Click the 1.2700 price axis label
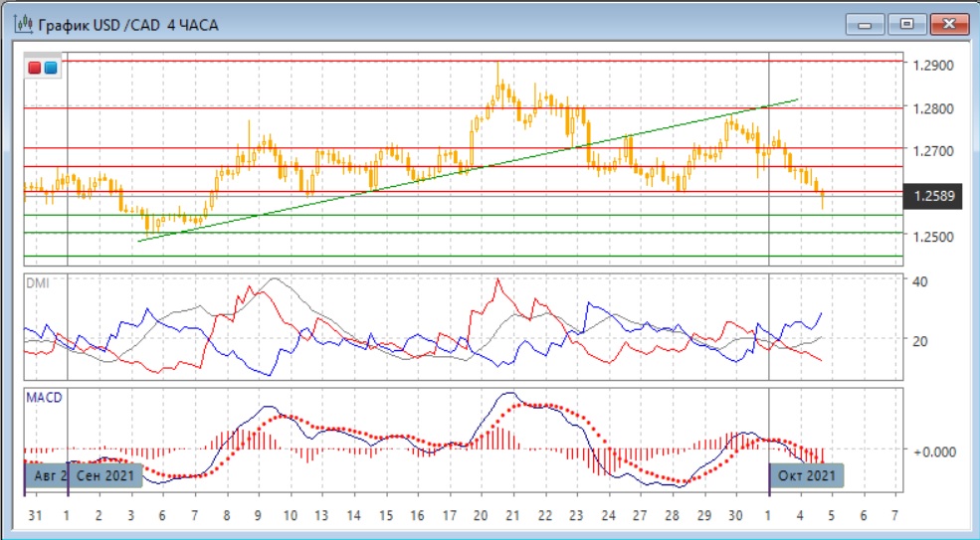The image size is (980, 540). tap(933, 151)
